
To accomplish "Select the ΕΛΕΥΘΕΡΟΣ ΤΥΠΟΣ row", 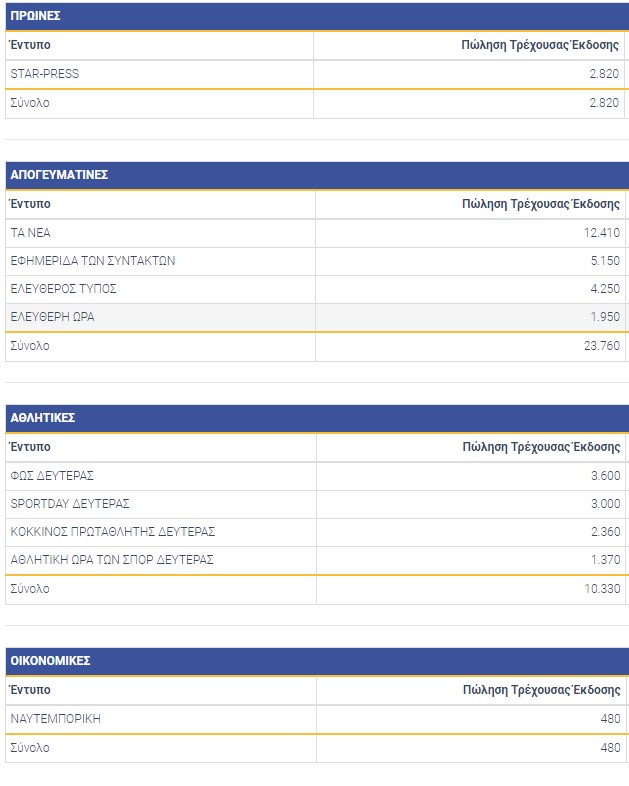I will (x=63, y=289).
